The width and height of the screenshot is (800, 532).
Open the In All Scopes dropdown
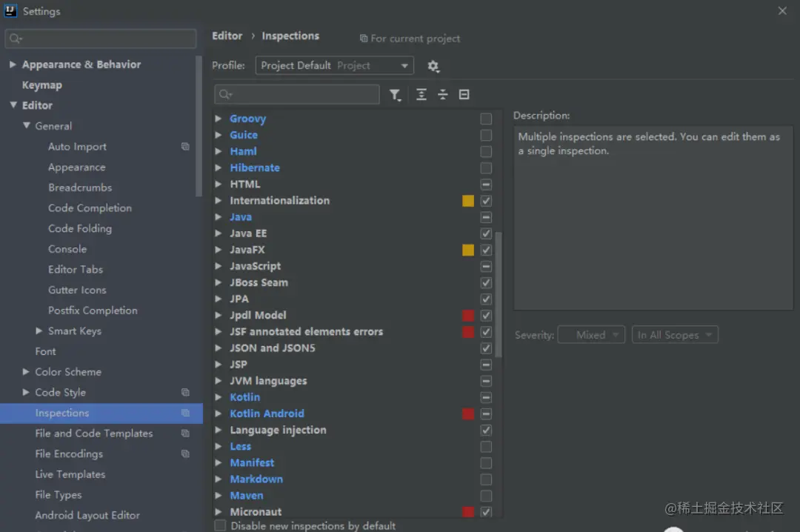coord(675,335)
